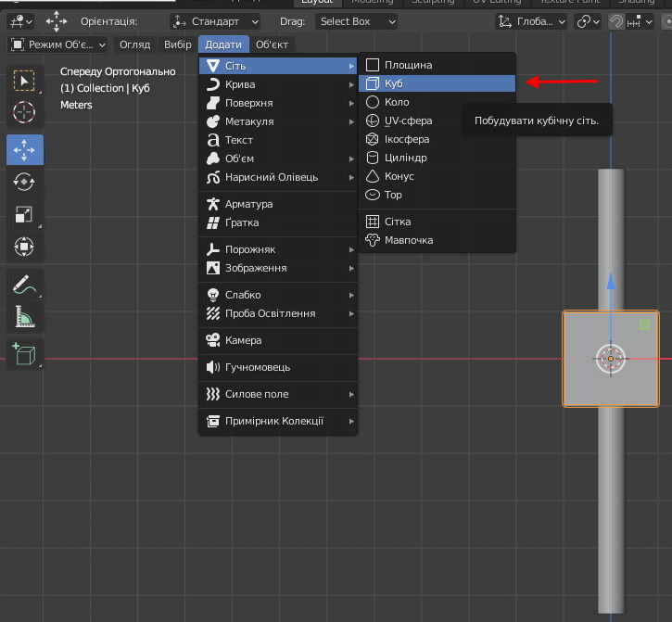Open the Орієнтація Стандарт dropdown
Viewport: 672px width, 622px height.
[x=215, y=21]
